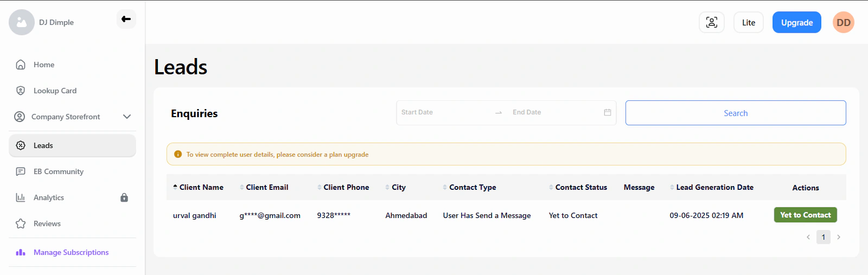Open the date range calendar icon
The image size is (868, 275).
coord(608,112)
